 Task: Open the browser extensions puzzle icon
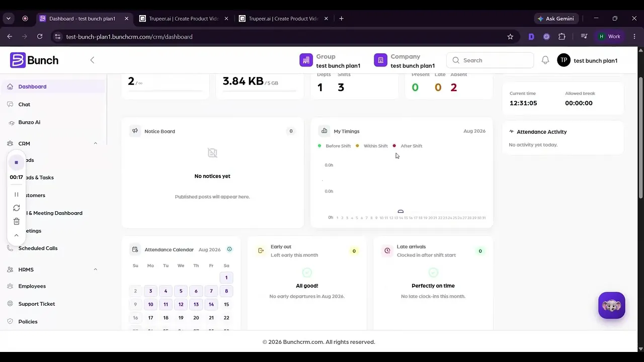tap(562, 37)
